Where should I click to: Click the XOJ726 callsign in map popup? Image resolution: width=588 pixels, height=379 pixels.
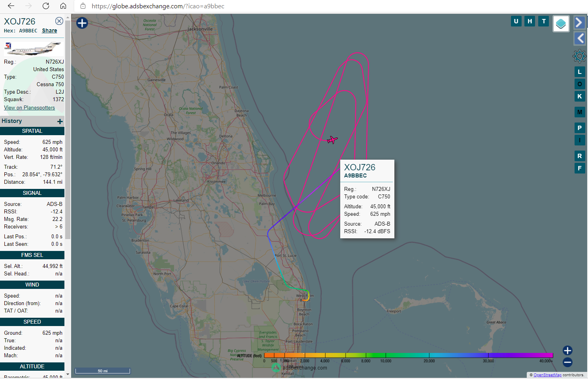point(360,167)
